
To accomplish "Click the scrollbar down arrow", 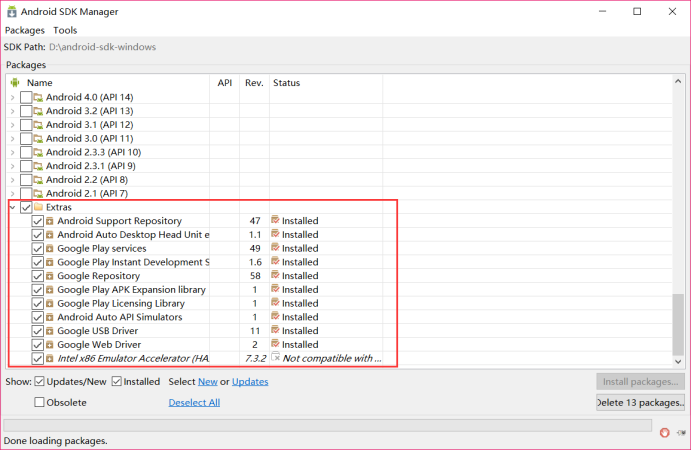I will (x=678, y=361).
